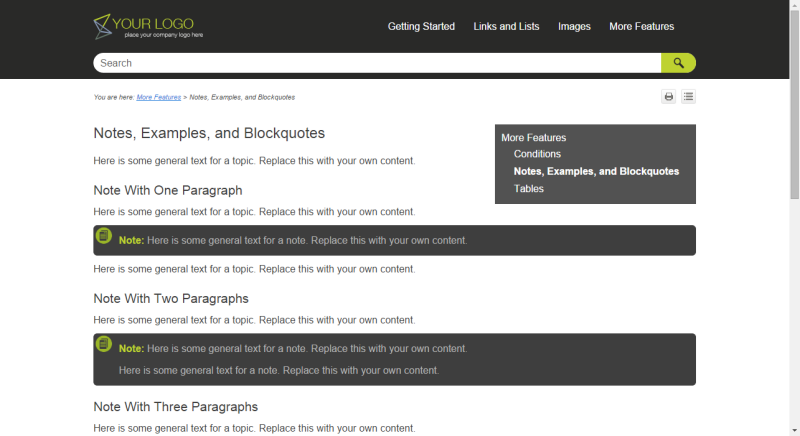The image size is (800, 436).
Task: Go to Tables in the side menu
Action: [529, 189]
